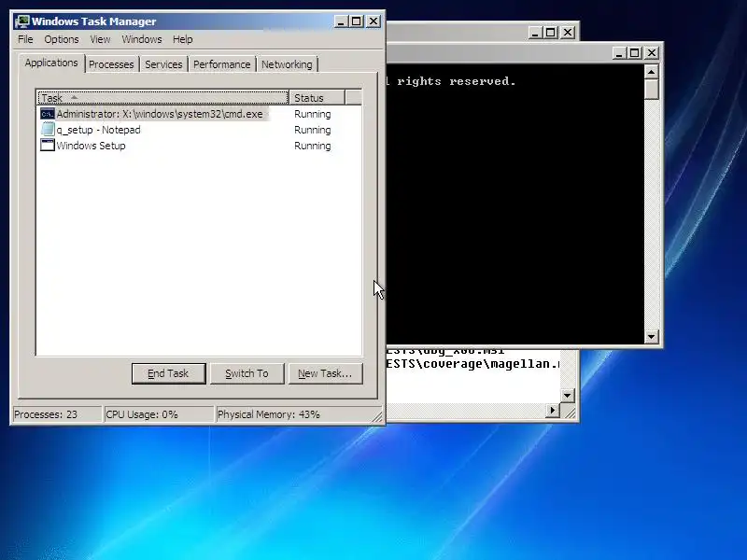Click the End Task button
Viewport: 747px width, 560px height.
coord(169,373)
